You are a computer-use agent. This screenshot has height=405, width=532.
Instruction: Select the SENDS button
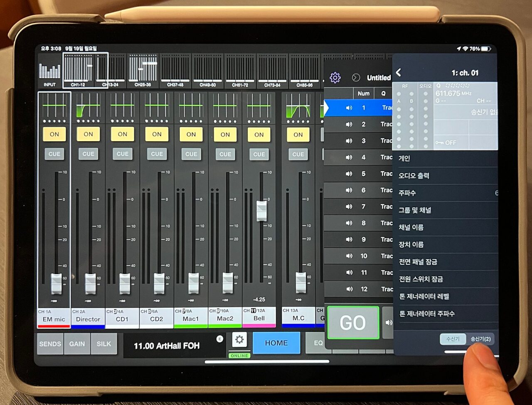(50, 344)
